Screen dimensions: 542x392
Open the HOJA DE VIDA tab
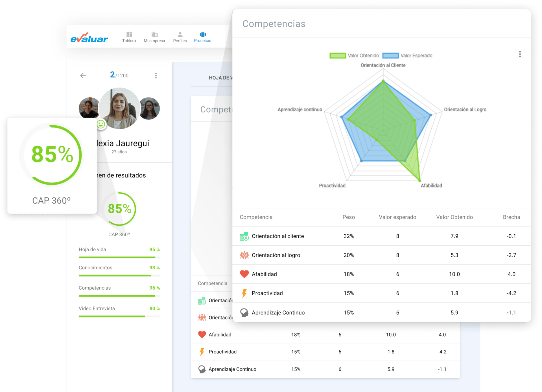220,78
